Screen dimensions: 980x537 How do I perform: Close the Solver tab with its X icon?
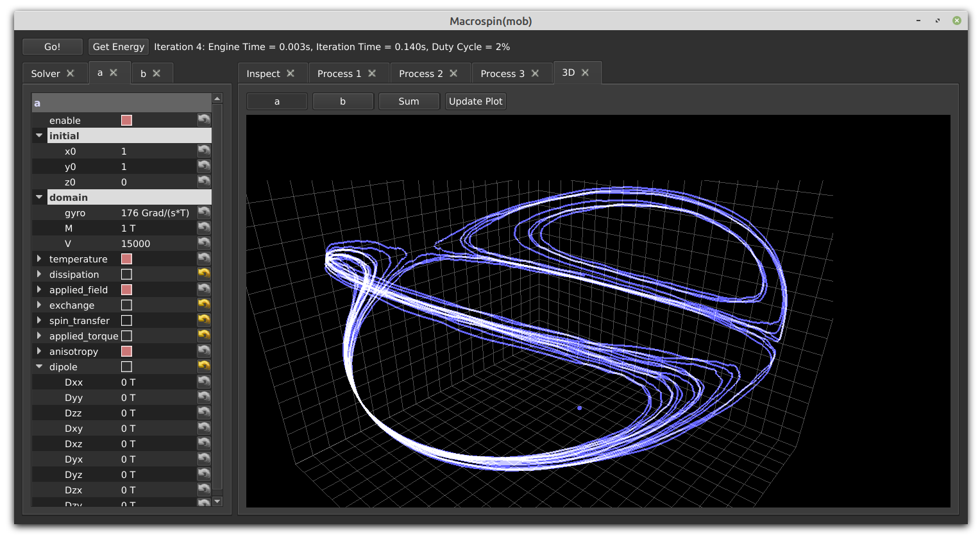tap(71, 73)
